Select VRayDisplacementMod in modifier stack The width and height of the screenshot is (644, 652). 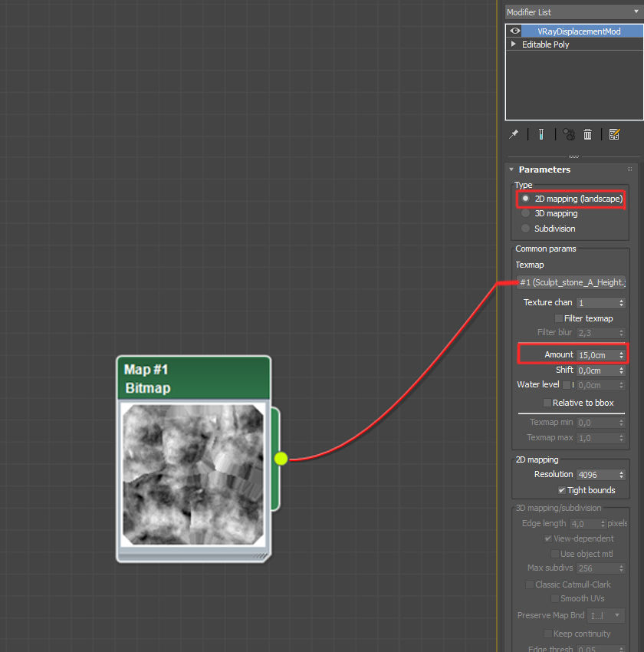pyautogui.click(x=579, y=31)
